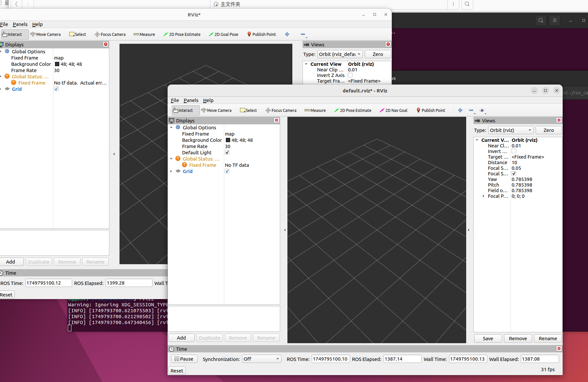Open the Panels menu in front RViz window
Image resolution: width=588 pixels, height=382 pixels.
pos(191,100)
